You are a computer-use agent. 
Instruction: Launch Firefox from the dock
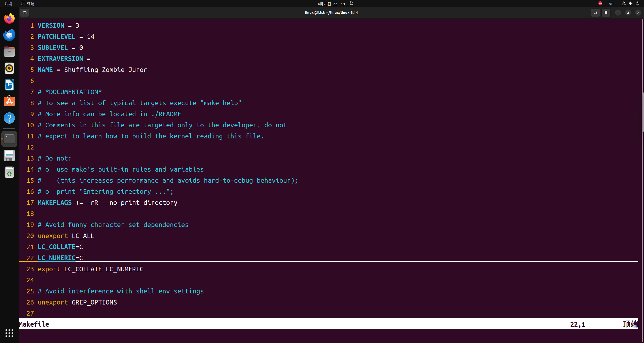coord(9,18)
